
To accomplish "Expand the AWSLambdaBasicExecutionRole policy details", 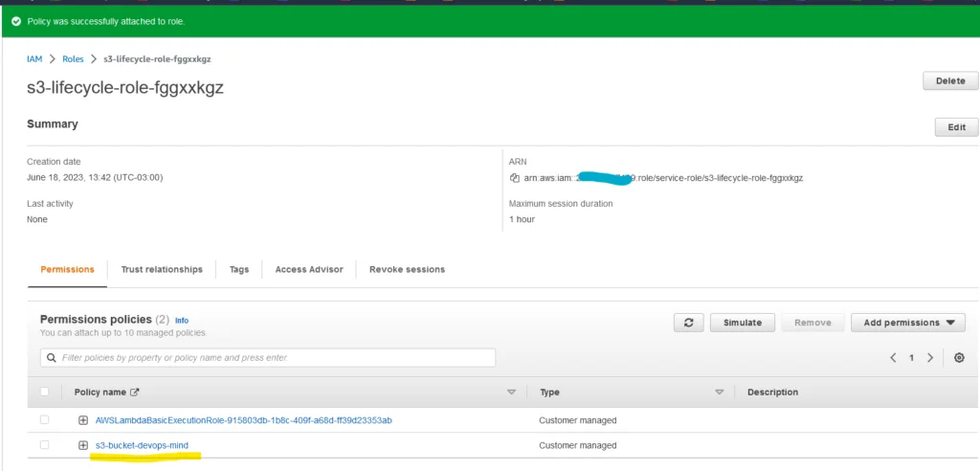I will 83,420.
